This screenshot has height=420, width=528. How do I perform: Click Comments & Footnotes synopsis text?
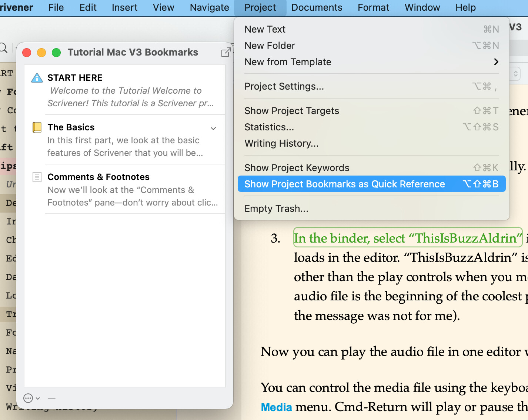[x=133, y=196]
